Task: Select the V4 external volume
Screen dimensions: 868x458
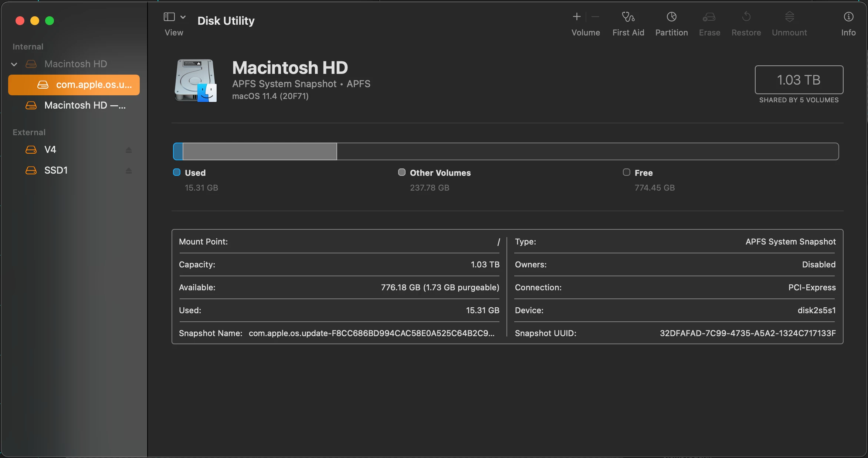Action: (x=50, y=150)
